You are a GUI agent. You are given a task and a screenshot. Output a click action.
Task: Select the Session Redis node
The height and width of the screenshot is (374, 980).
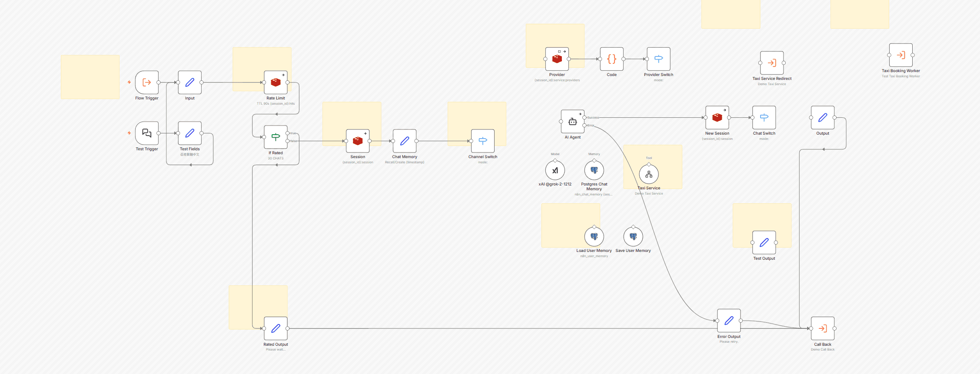pos(358,141)
